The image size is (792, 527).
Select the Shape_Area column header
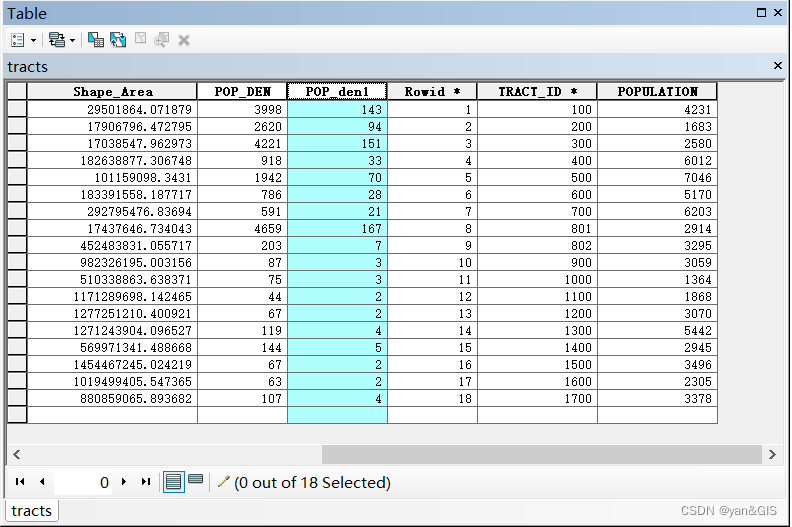(112, 91)
